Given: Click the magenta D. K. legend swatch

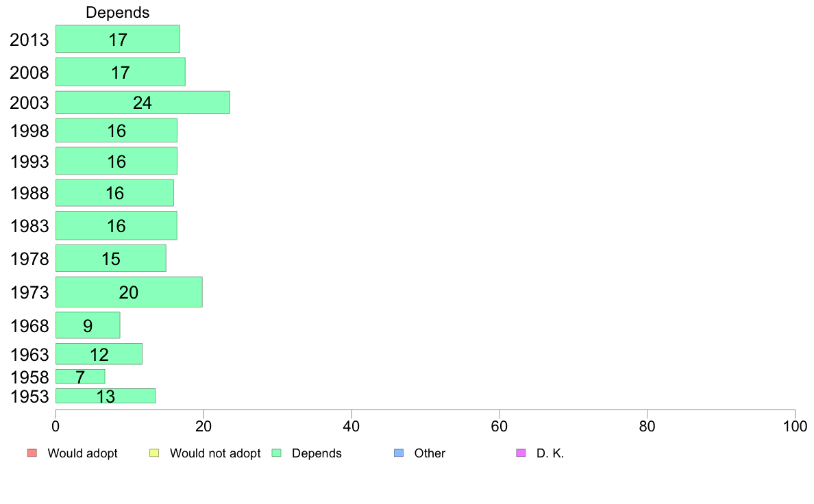Looking at the screenshot, I should pos(521,453).
